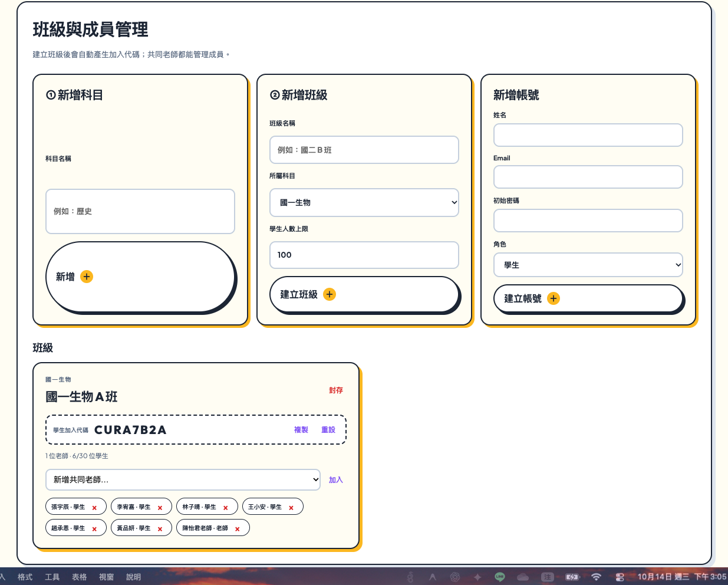
Task: Open Control Center icon in the menu bar
Action: point(620,577)
